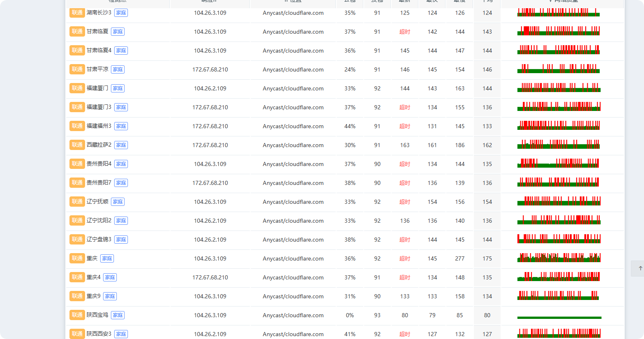Click the 家庭 tag next to 重庆
This screenshot has width=644, height=339.
click(107, 258)
